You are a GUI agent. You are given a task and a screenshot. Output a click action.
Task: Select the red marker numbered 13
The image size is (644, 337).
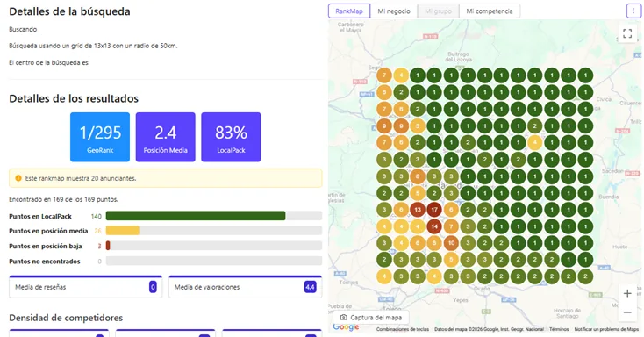(418, 210)
